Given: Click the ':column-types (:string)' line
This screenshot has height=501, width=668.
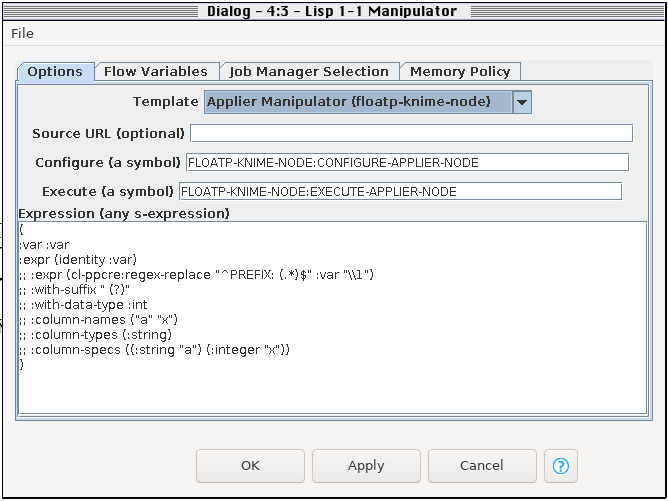Looking at the screenshot, I should 95,334.
